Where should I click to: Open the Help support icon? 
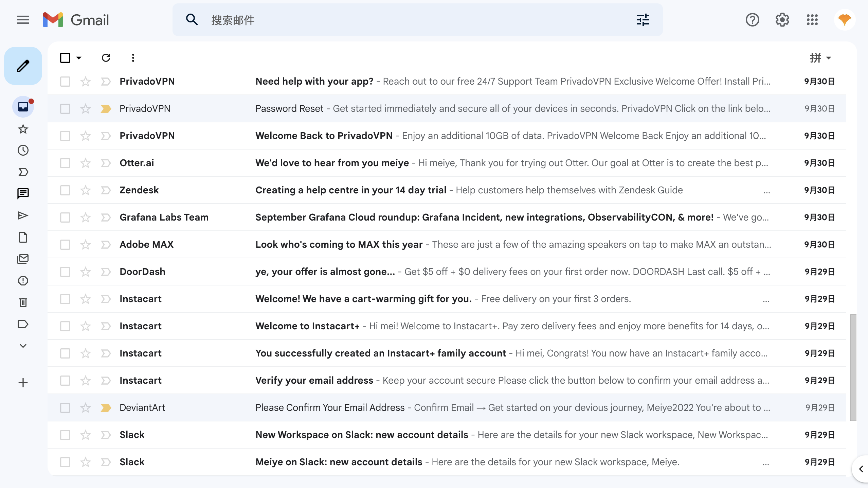pyautogui.click(x=753, y=20)
